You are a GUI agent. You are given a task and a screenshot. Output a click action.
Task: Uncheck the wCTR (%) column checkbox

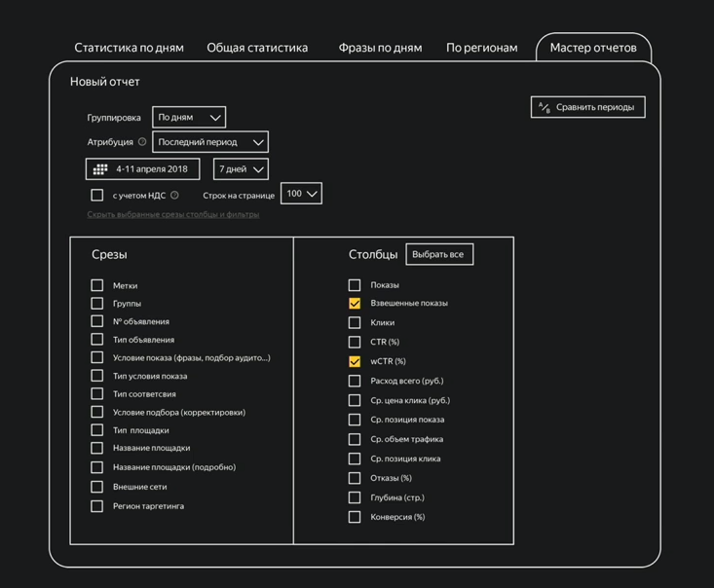355,361
